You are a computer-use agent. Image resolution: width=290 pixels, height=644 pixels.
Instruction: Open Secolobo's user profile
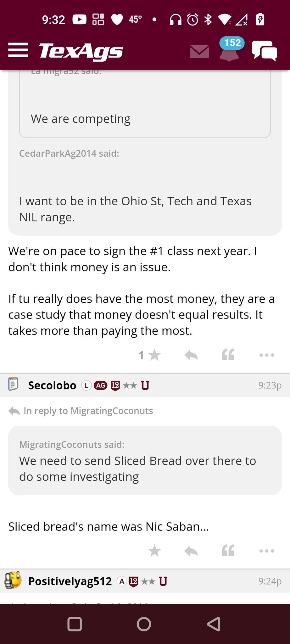tap(52, 385)
